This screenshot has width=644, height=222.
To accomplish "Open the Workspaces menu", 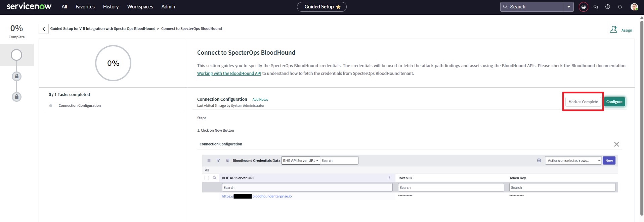I will click(140, 7).
